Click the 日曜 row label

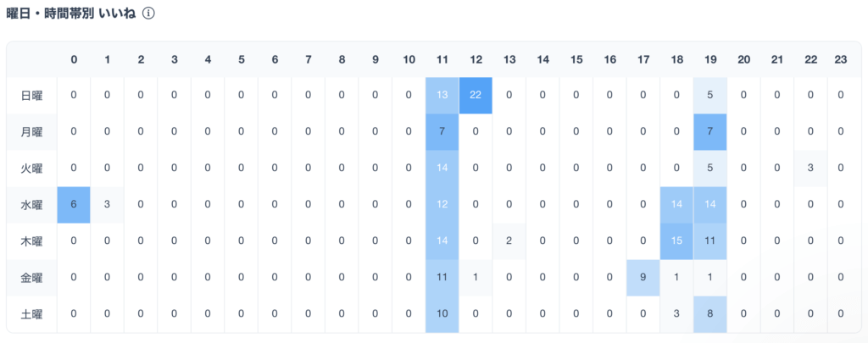pyautogui.click(x=31, y=95)
